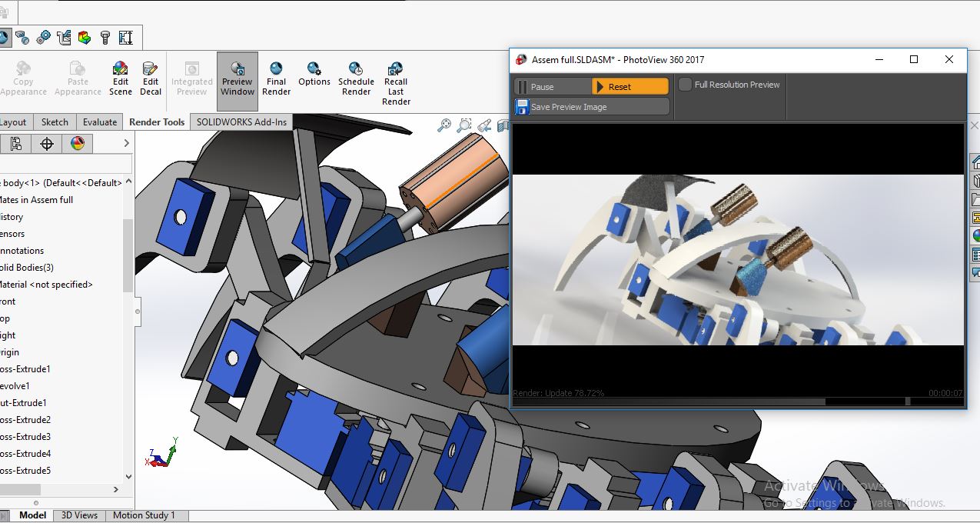Viewport: 980px width, 523px height.
Task: Open the Edit Decal tool
Action: point(151,78)
